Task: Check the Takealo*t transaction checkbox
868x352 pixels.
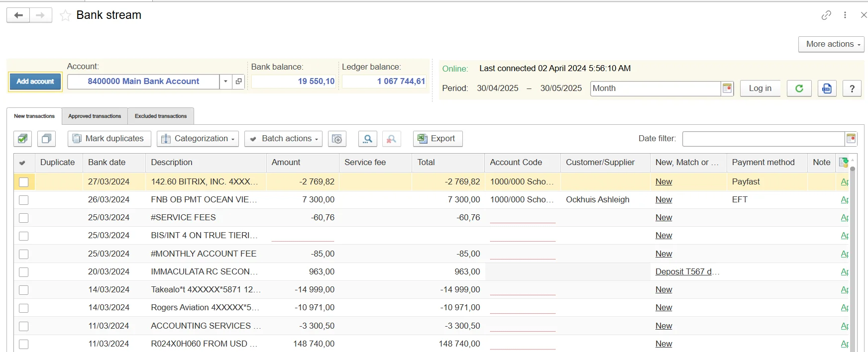Action: [23, 290]
